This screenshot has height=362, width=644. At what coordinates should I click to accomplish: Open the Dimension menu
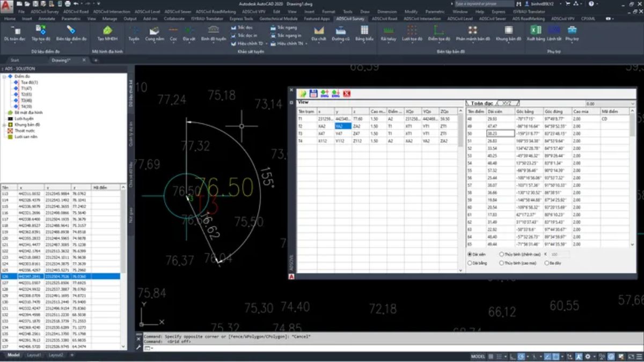point(387,11)
